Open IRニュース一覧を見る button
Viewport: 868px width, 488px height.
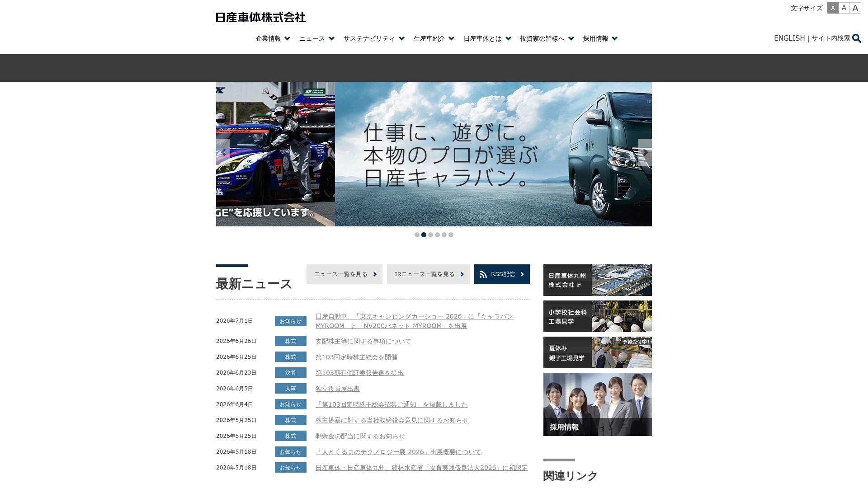(x=428, y=274)
